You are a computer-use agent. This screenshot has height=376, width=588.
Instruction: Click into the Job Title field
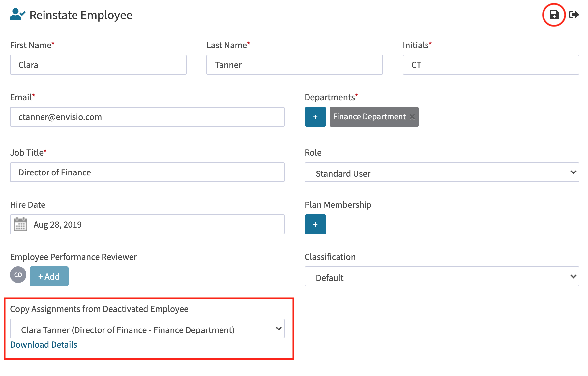147,172
